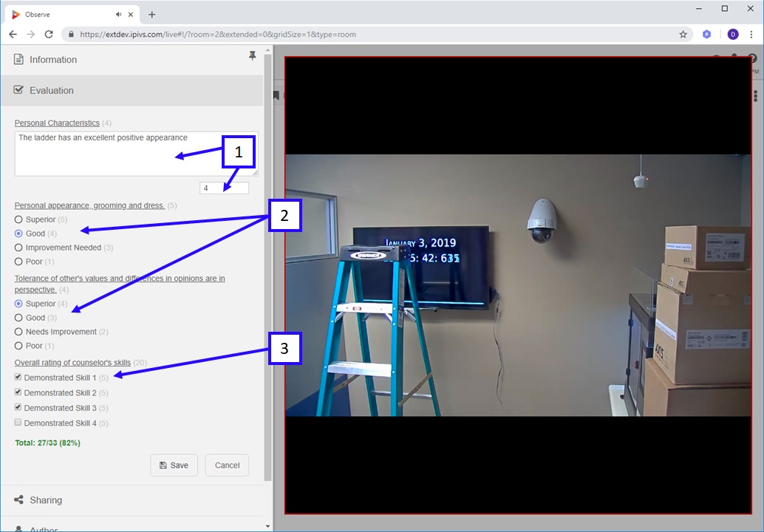Click inside the Personal Characteristics comment box
The width and height of the screenshot is (764, 532).
click(136, 154)
